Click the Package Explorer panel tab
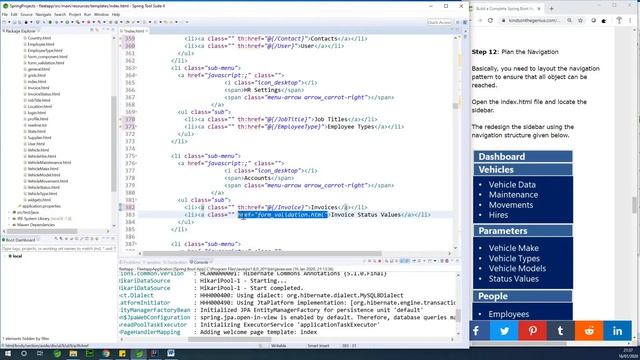The image size is (640, 360). click(20, 31)
